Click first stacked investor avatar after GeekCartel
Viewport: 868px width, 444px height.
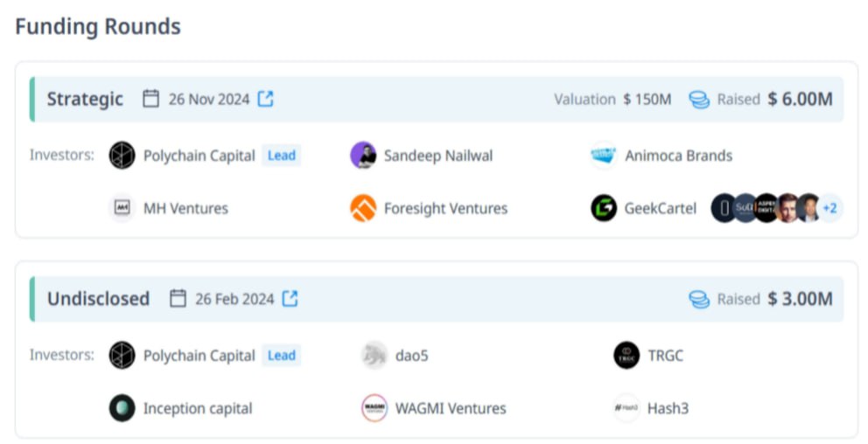click(723, 208)
